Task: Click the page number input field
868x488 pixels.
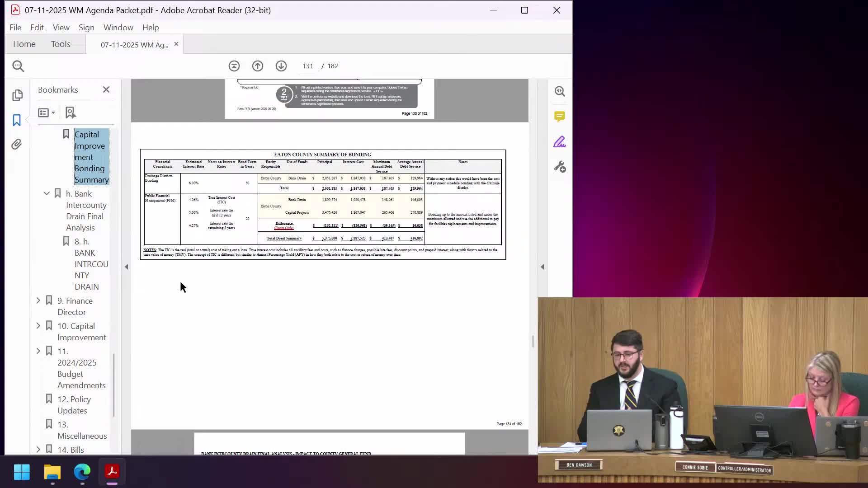Action: coord(308,66)
